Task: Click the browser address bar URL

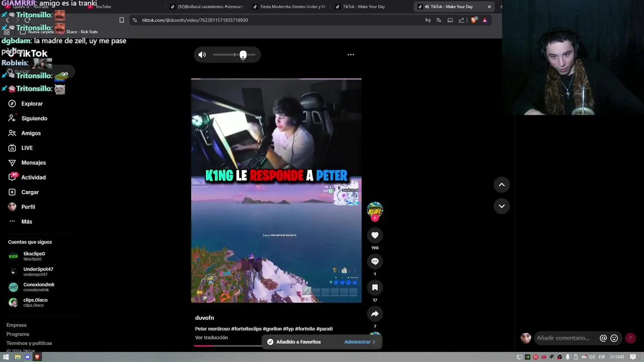Action: pos(195,20)
